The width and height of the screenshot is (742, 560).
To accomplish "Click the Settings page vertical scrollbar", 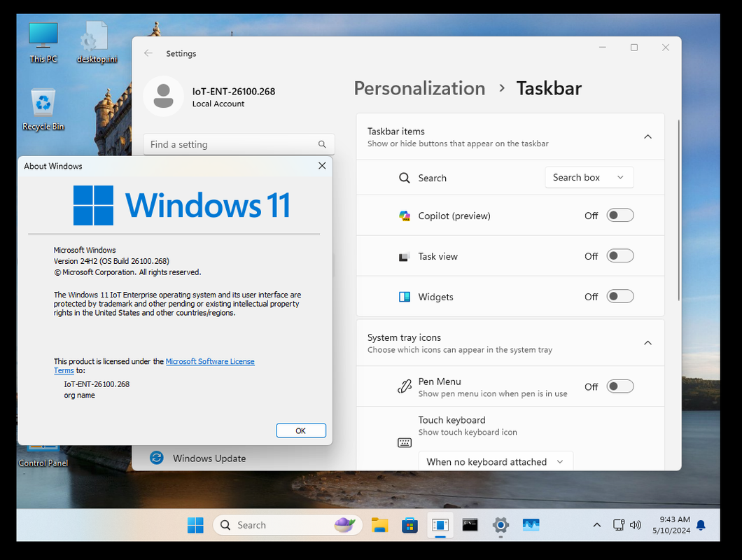I will click(x=678, y=210).
